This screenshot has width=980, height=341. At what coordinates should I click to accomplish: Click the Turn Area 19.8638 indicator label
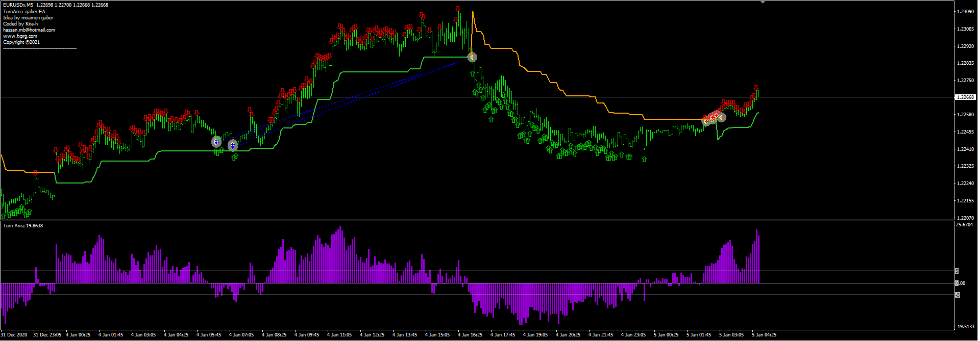[x=23, y=226]
